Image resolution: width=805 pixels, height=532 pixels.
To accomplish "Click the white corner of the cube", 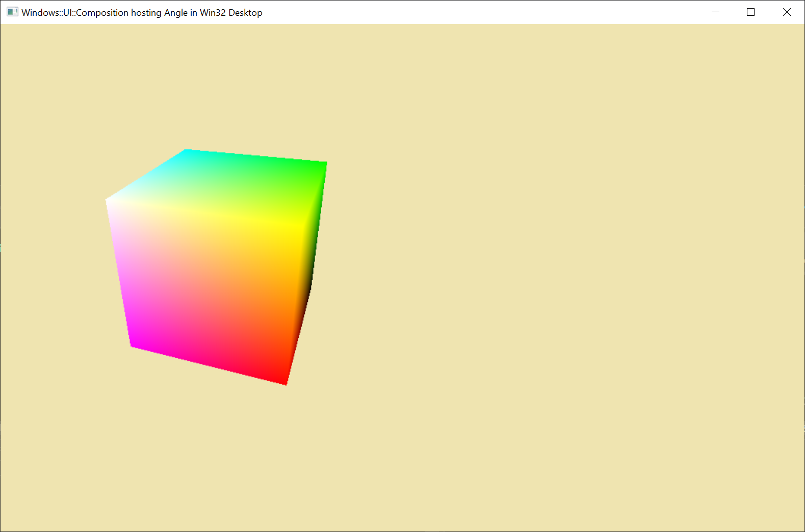I will (x=109, y=201).
